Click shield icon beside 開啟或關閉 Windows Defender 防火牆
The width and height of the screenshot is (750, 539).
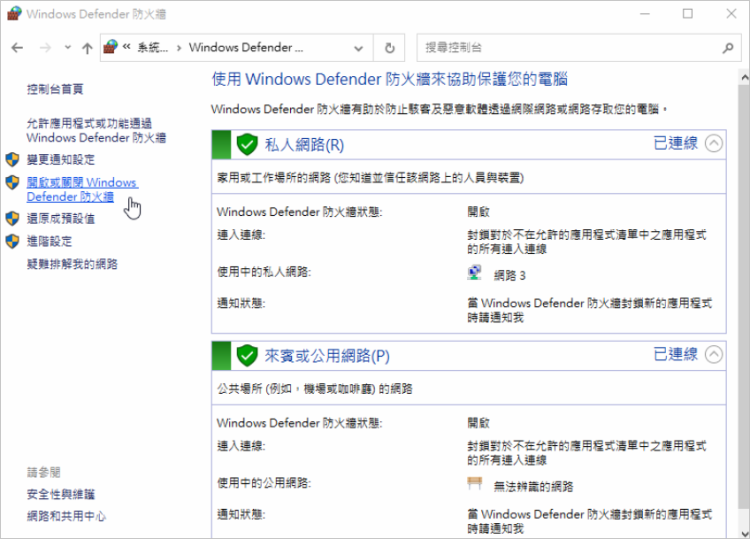pos(12,182)
